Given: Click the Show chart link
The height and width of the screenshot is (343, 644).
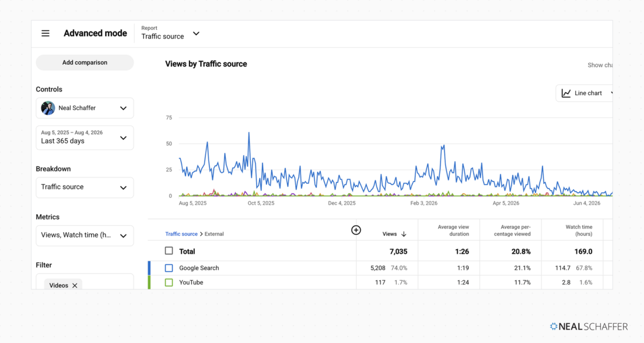Looking at the screenshot, I should (600, 65).
